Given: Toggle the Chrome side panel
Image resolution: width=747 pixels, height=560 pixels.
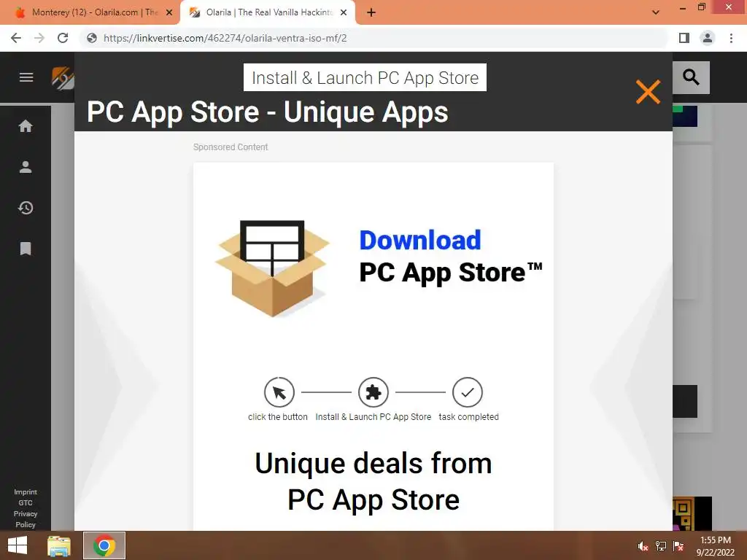Looking at the screenshot, I should coord(684,38).
